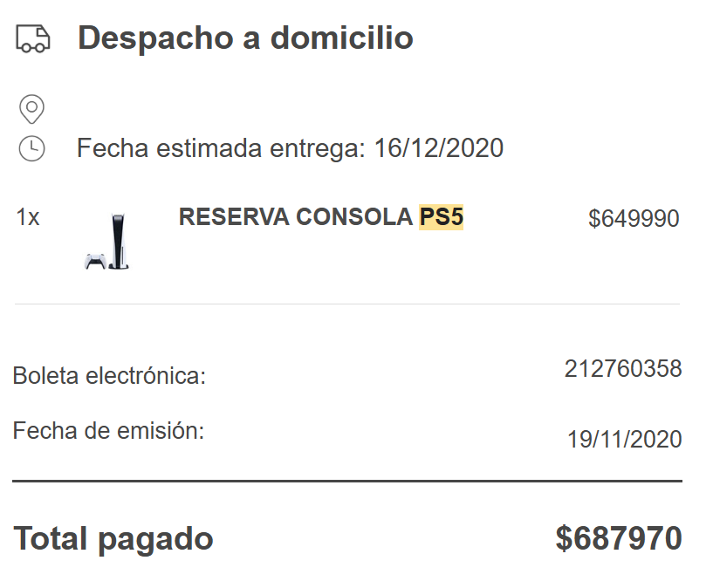Select the issue date 19/11/2020
The image size is (713, 588).
pyautogui.click(x=625, y=439)
